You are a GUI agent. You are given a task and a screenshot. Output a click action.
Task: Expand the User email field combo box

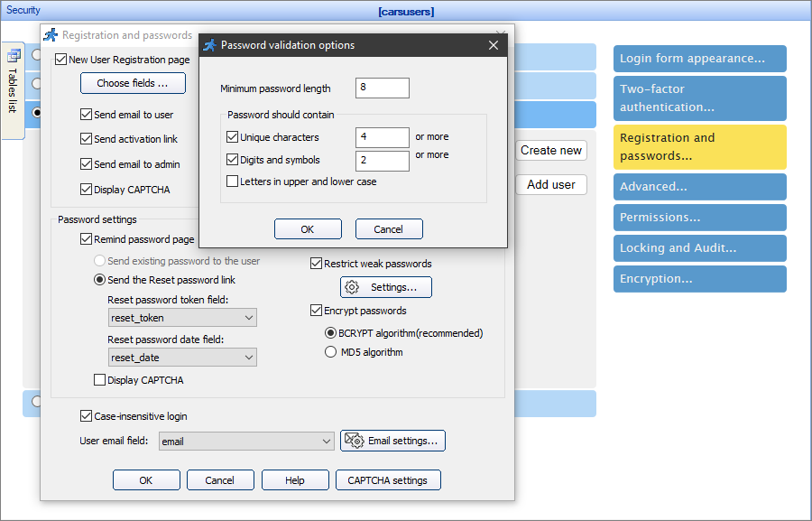pyautogui.click(x=326, y=441)
